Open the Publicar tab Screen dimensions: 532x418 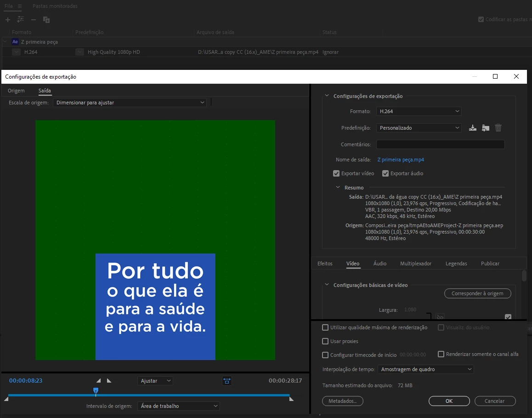click(x=490, y=263)
